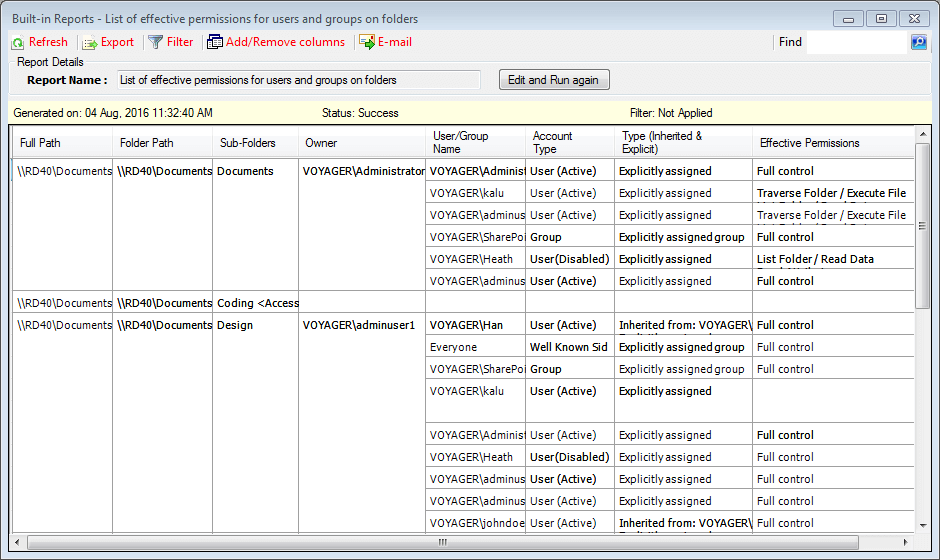
Task: Open Add/Remove columns option
Action: [x=285, y=42]
